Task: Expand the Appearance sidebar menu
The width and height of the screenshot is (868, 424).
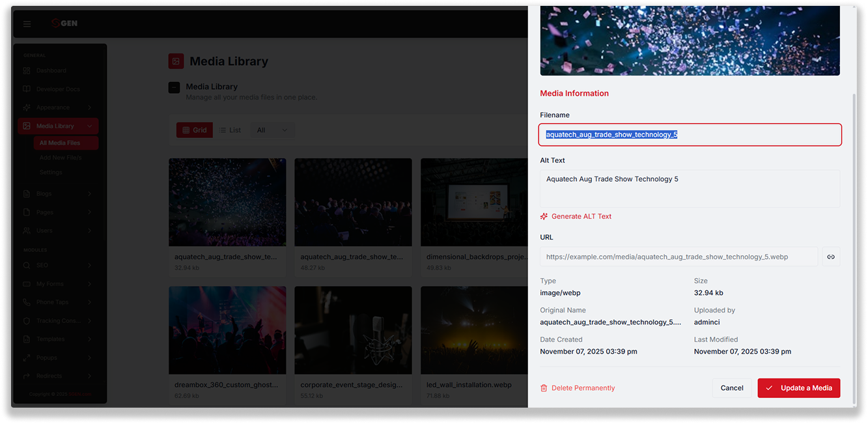Action: click(x=59, y=107)
